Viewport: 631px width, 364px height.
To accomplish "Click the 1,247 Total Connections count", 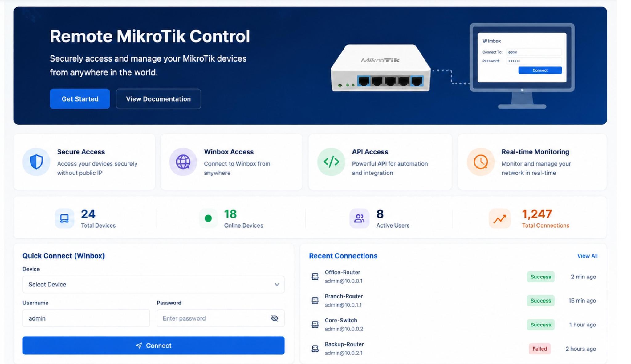I will [537, 214].
